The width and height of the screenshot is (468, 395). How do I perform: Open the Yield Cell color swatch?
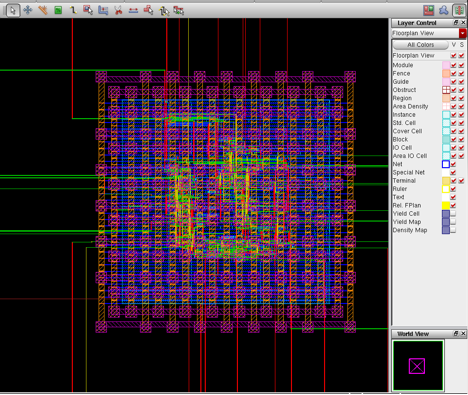coord(446,214)
